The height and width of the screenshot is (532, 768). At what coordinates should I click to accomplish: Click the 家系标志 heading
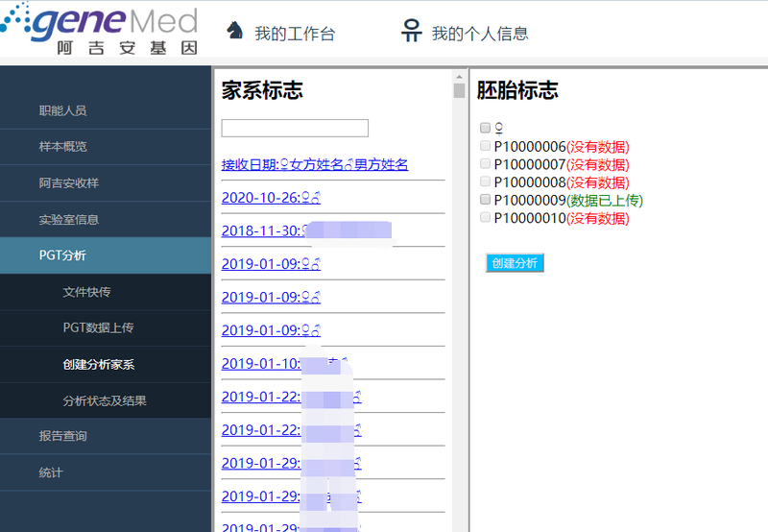click(x=262, y=90)
